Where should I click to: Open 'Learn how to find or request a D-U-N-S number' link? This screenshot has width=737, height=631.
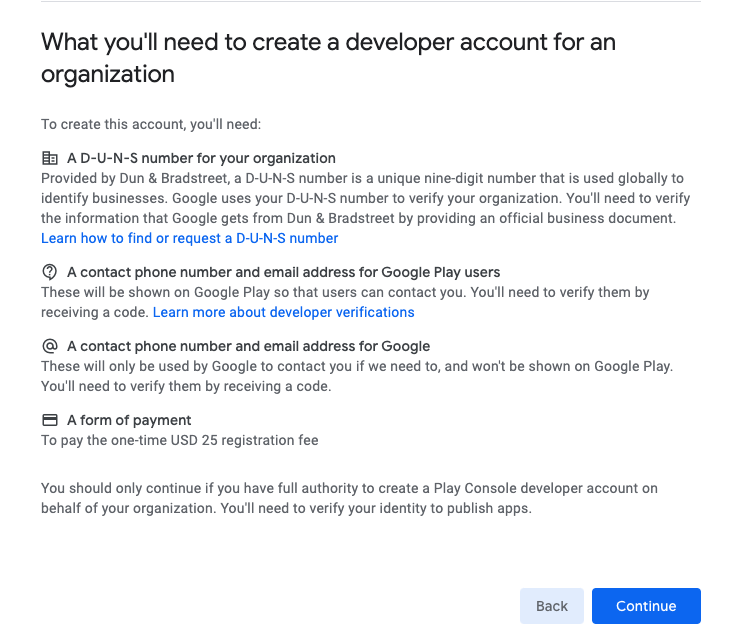pos(189,238)
